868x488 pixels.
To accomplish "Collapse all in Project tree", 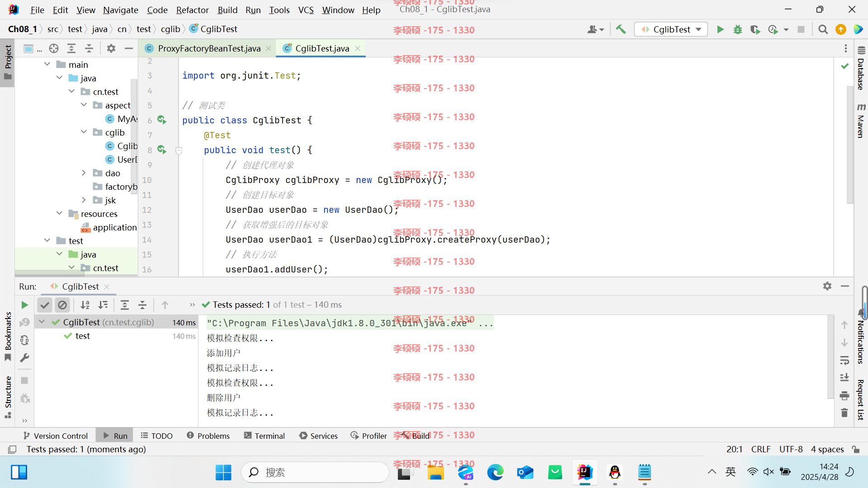I will point(89,48).
